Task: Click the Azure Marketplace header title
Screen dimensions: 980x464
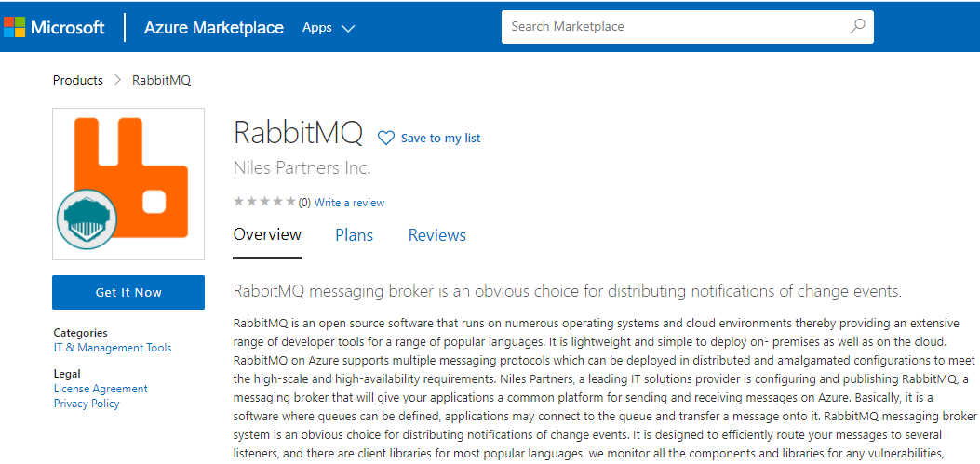Action: [x=214, y=28]
